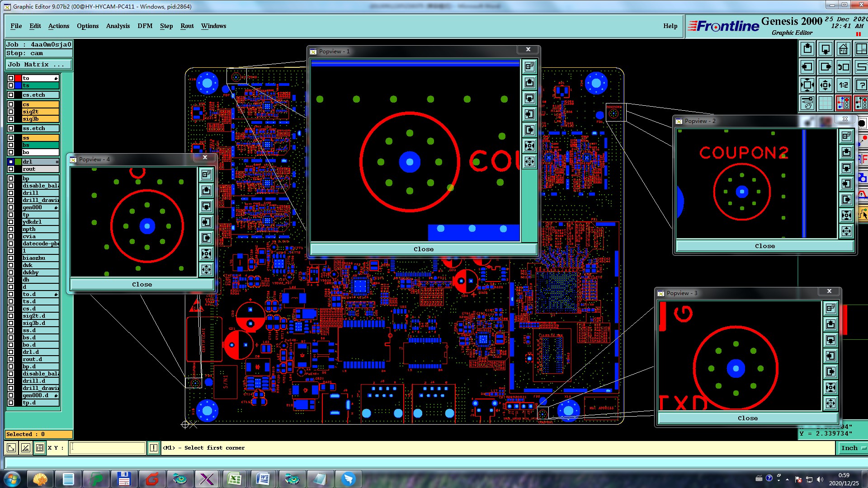Toggle the sig2t layer checkbox
The image size is (868, 488).
[x=11, y=112]
